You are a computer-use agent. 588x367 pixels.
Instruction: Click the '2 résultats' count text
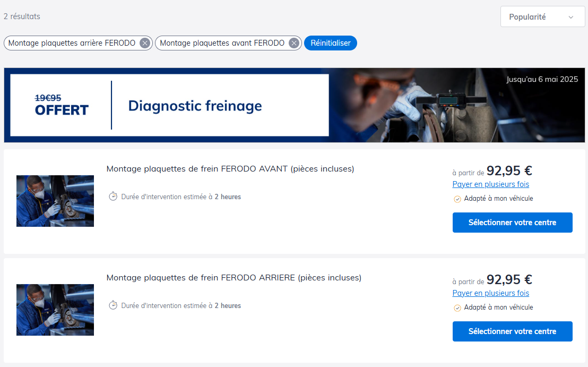(x=22, y=16)
